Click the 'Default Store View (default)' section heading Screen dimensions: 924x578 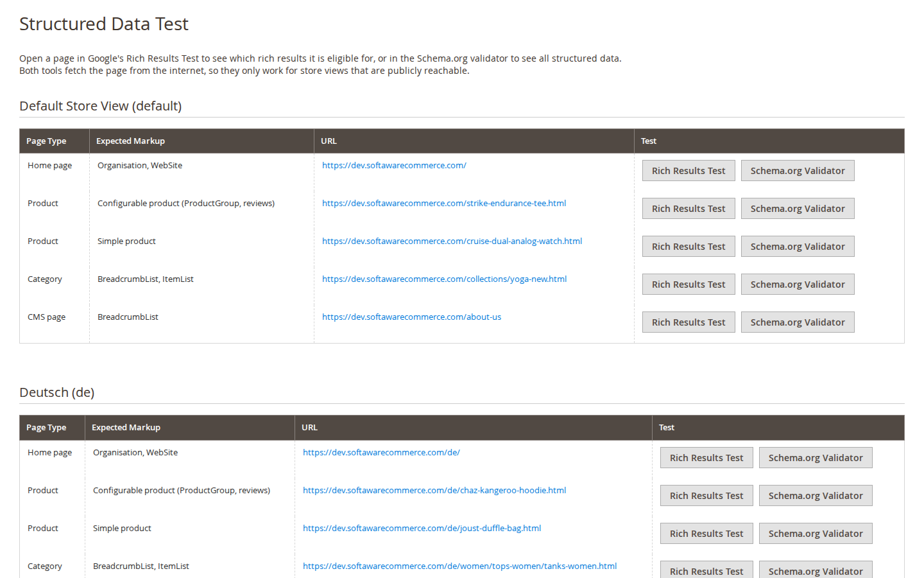pos(101,106)
